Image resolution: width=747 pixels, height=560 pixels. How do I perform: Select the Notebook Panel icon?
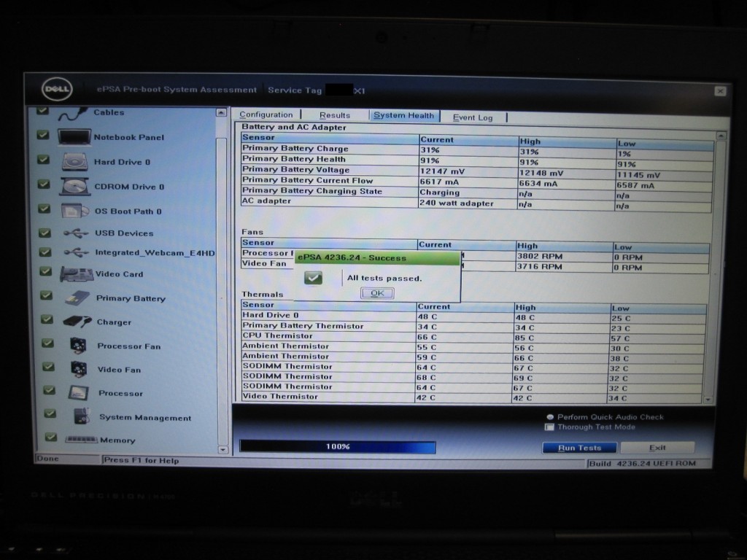click(74, 137)
